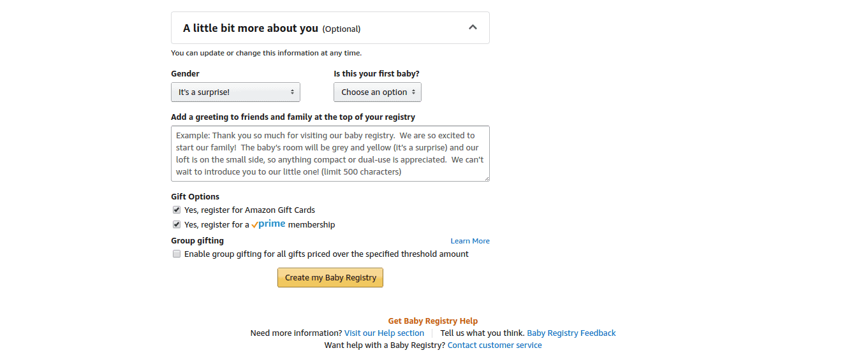
Task: Click the greeting message text area
Action: coord(330,154)
